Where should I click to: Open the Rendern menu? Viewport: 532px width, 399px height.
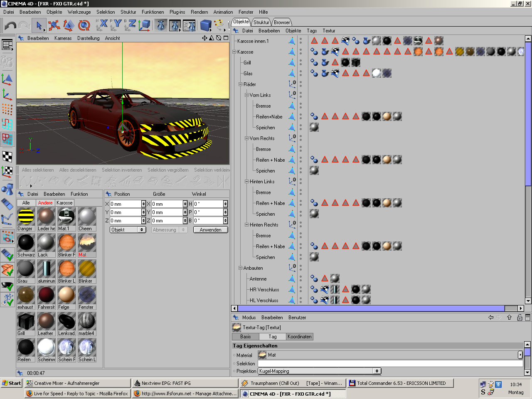[x=199, y=12]
